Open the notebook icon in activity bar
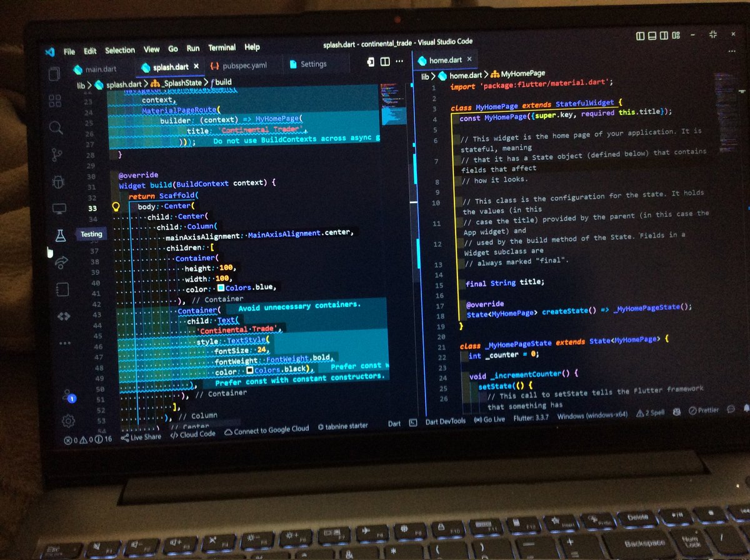This screenshot has height=560, width=750. 62,289
